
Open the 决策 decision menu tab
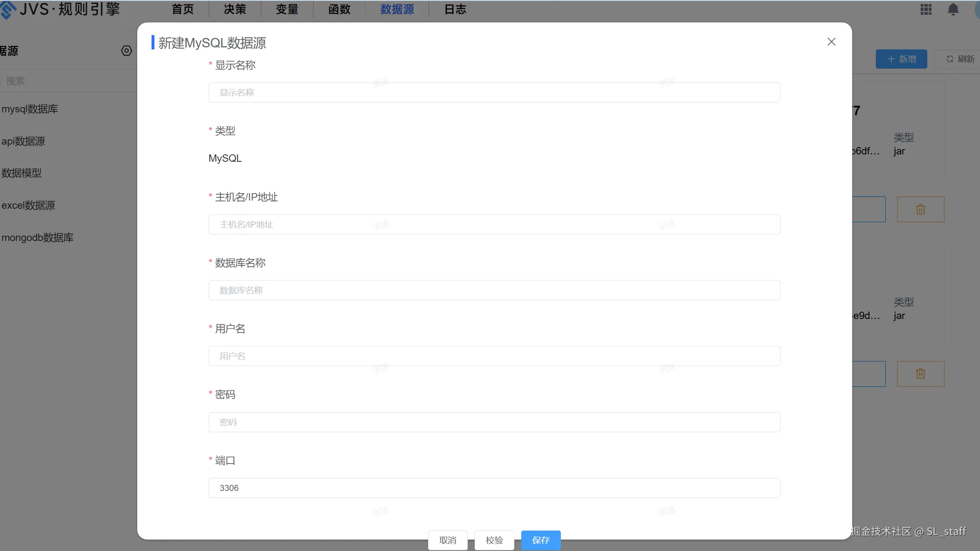tap(235, 9)
